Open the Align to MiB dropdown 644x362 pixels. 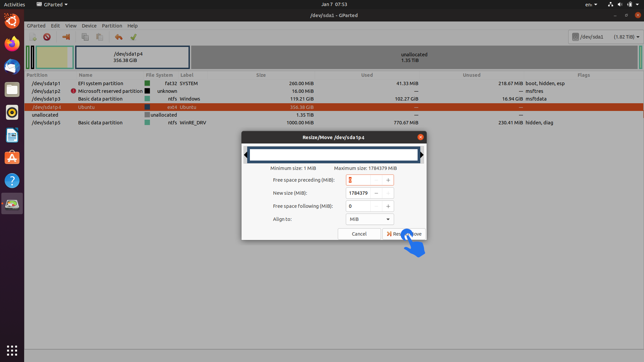pyautogui.click(x=370, y=219)
